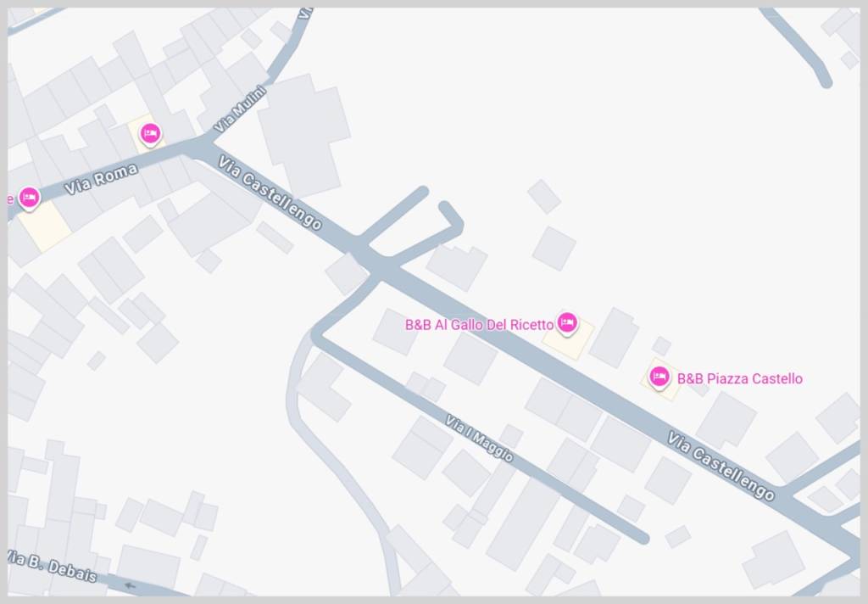Click the curved road segment in top-right corner
Viewport: 868px width, 604px height.
798,46
